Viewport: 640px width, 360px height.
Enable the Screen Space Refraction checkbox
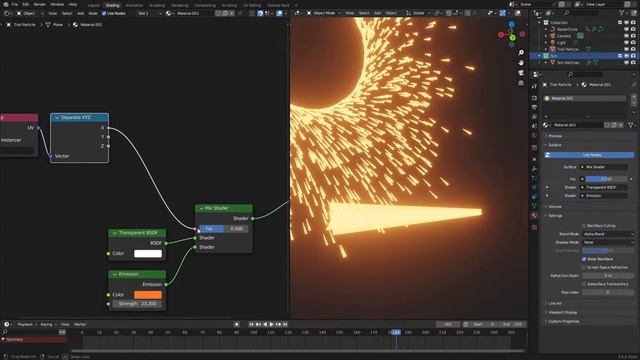pos(584,267)
